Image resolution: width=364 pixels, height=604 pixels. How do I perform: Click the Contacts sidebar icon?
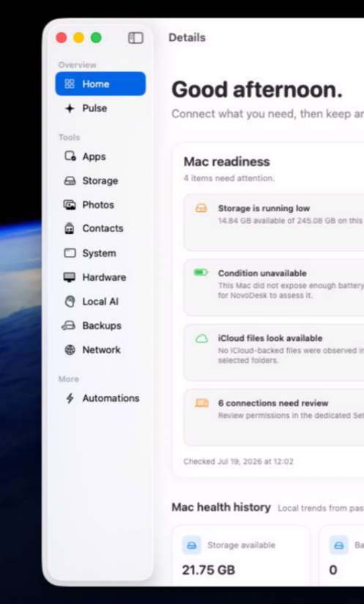click(x=70, y=229)
